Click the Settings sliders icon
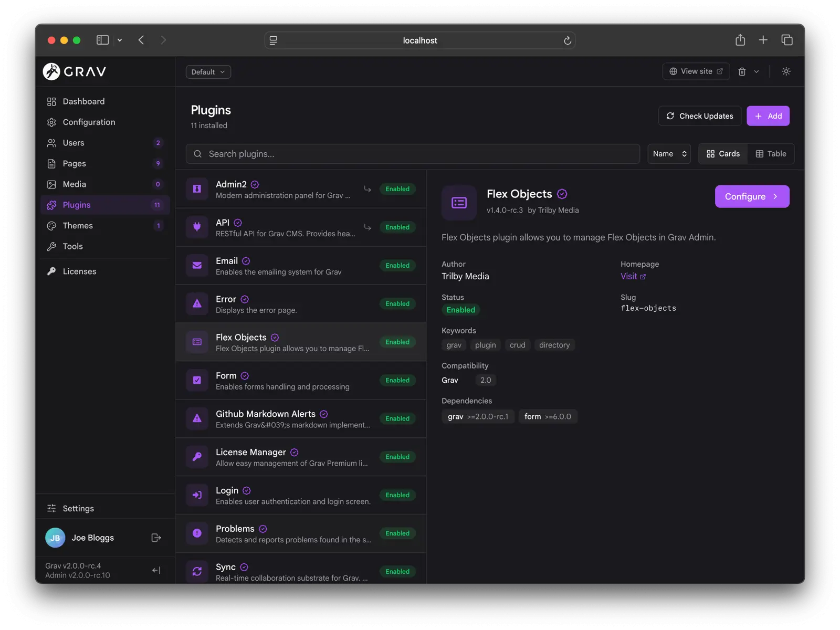Image resolution: width=840 pixels, height=630 pixels. point(51,508)
